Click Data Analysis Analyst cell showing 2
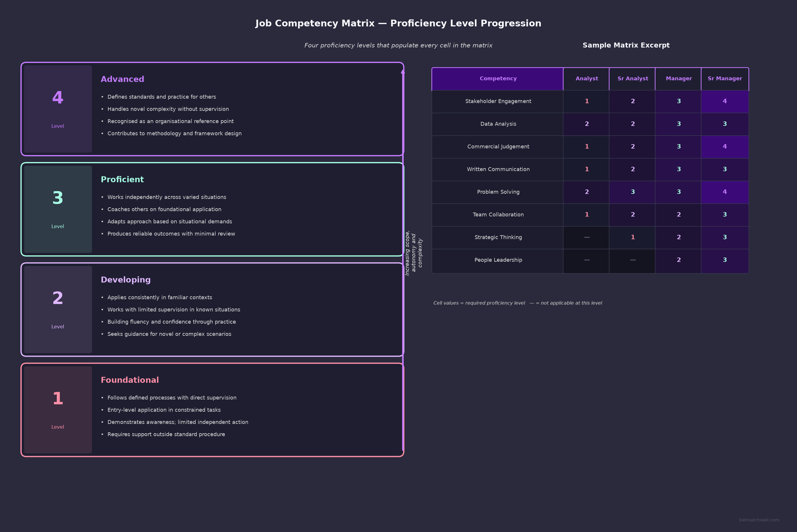Image resolution: width=797 pixels, height=532 pixels. pos(586,124)
